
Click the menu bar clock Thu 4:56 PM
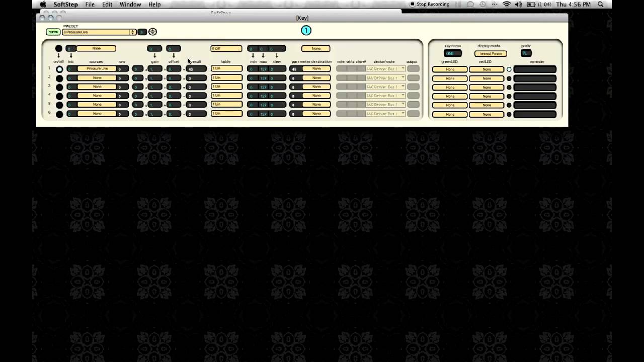[573, 5]
